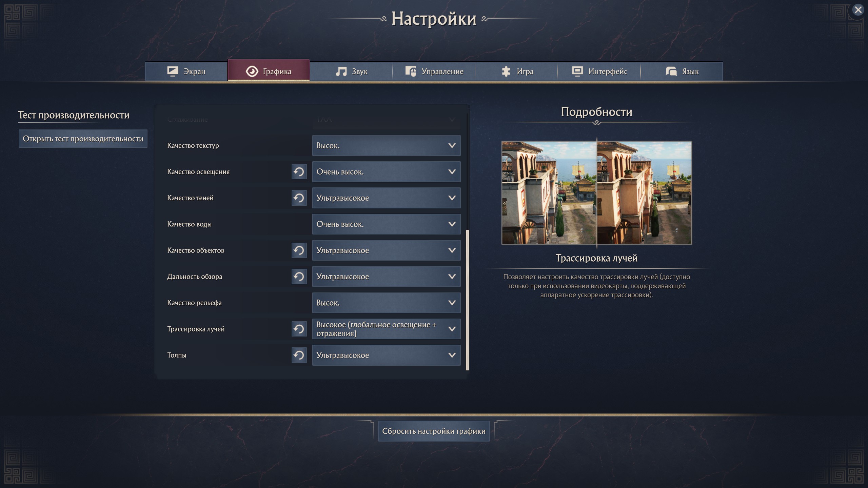Go to the Управление tab
Viewport: 868px width, 488px height.
point(434,72)
